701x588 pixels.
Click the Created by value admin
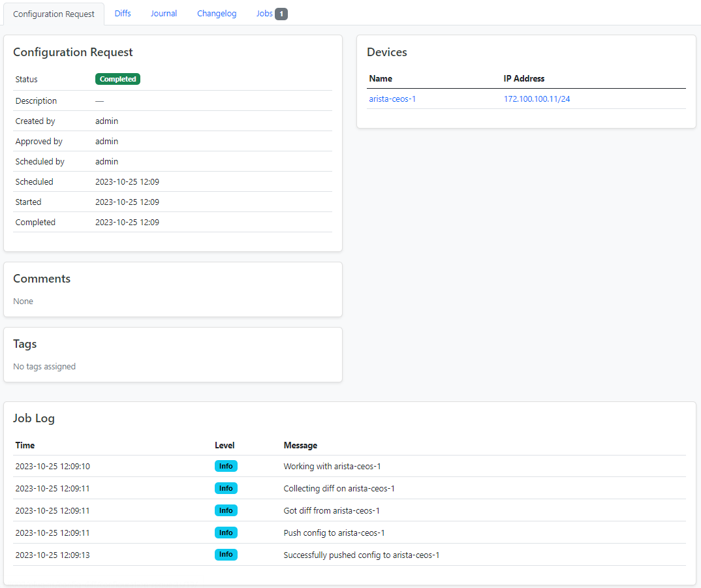[x=106, y=121]
